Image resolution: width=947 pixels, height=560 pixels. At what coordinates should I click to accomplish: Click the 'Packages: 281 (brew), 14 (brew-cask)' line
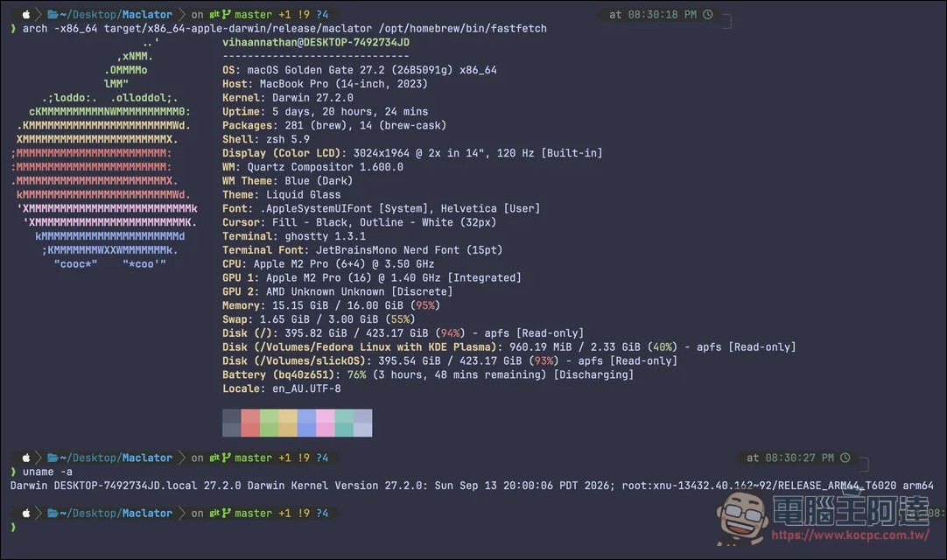click(x=334, y=126)
